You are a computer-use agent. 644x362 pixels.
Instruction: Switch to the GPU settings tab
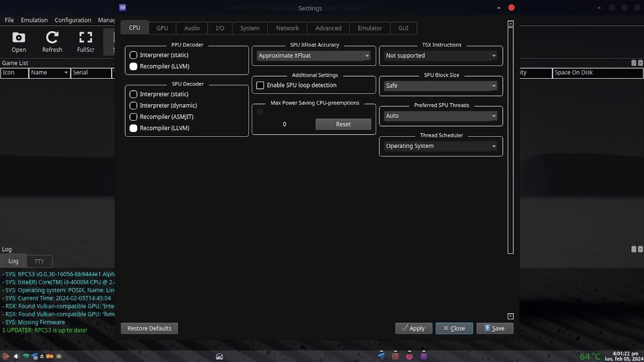tap(162, 28)
